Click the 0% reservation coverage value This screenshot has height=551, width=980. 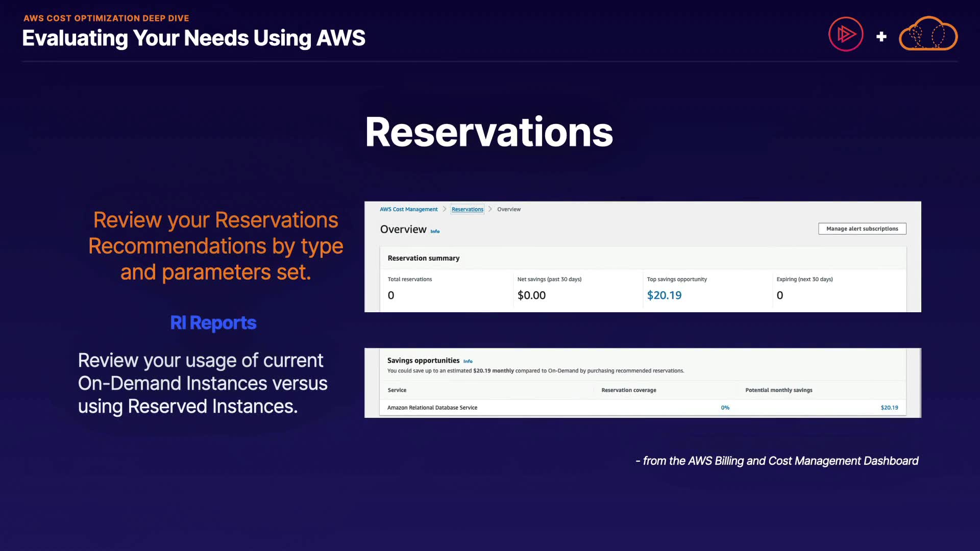(725, 408)
